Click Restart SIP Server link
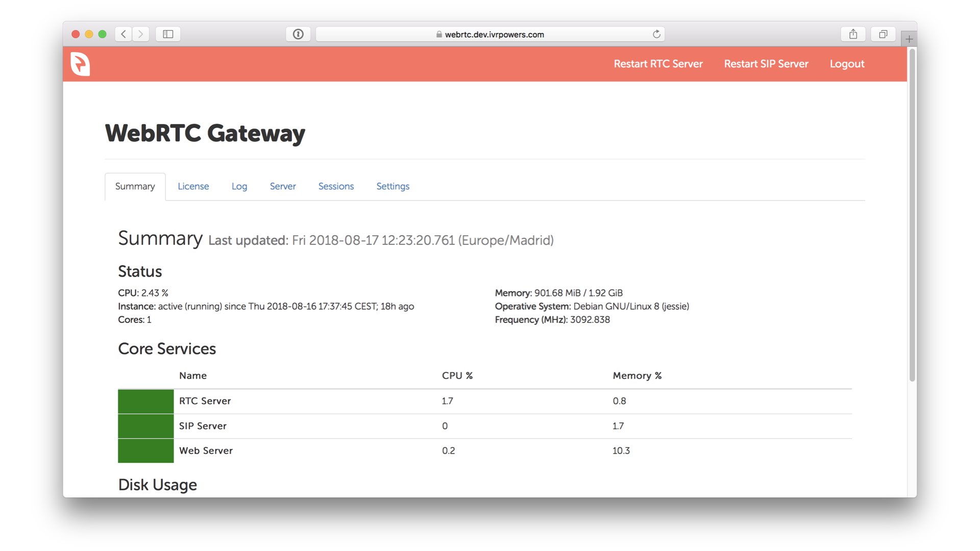This screenshot has height=551, width=980. [766, 64]
